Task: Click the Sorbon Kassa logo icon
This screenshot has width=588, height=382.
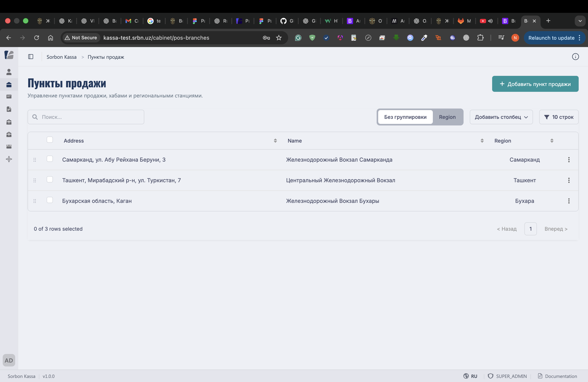Action: pyautogui.click(x=9, y=55)
